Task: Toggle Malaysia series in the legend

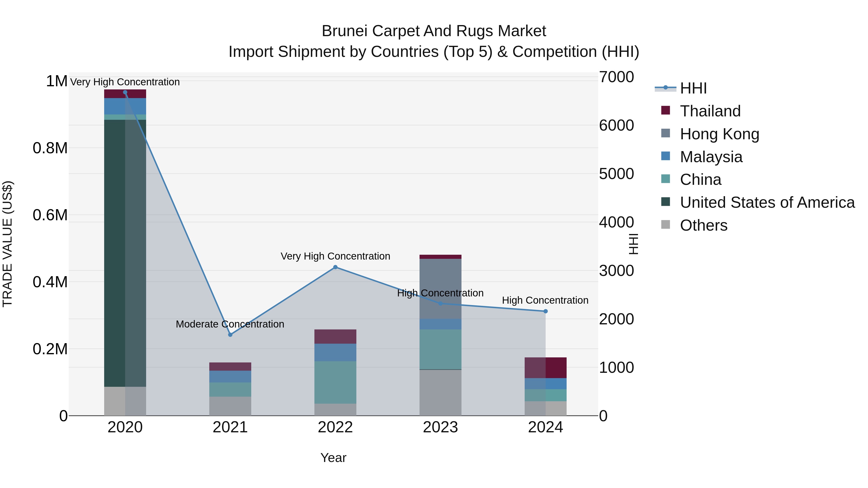Action: [702, 157]
